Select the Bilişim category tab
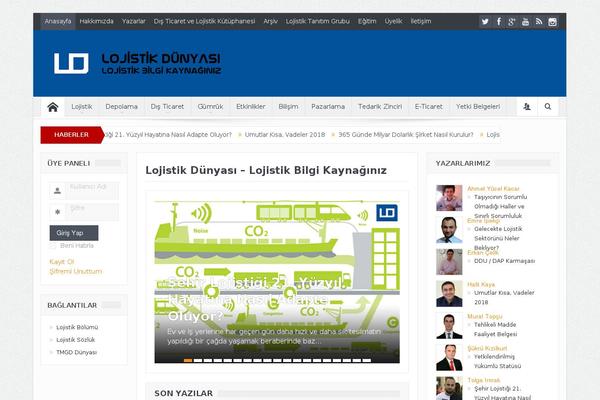Screen dimensions: 600x400 pos(288,107)
